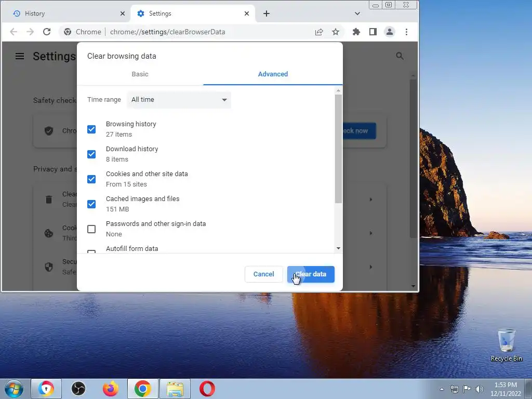Expand the Security row arrow

point(371,267)
